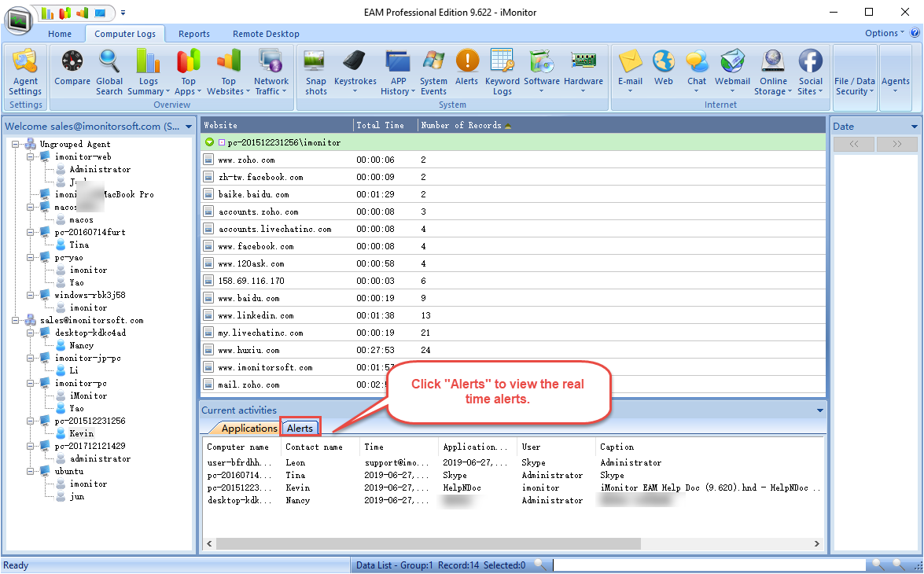This screenshot has width=924, height=574.
Task: Sort by the Website column header
Action: [x=277, y=125]
